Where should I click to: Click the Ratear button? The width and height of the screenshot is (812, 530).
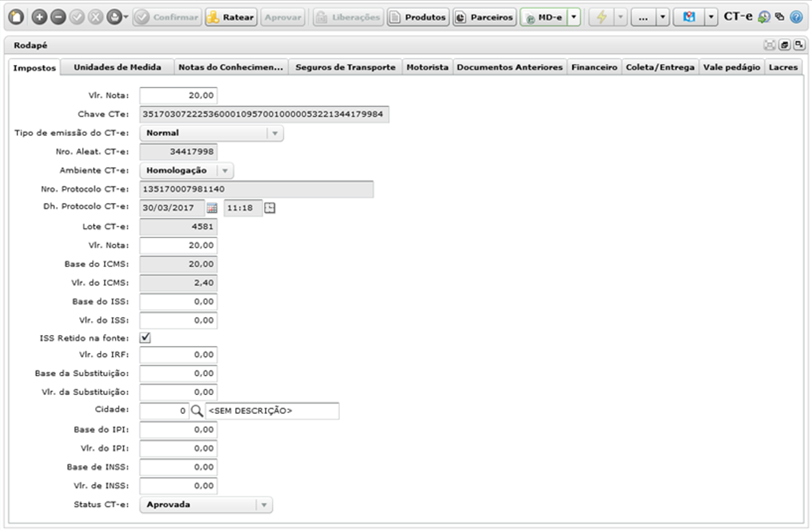[231, 17]
